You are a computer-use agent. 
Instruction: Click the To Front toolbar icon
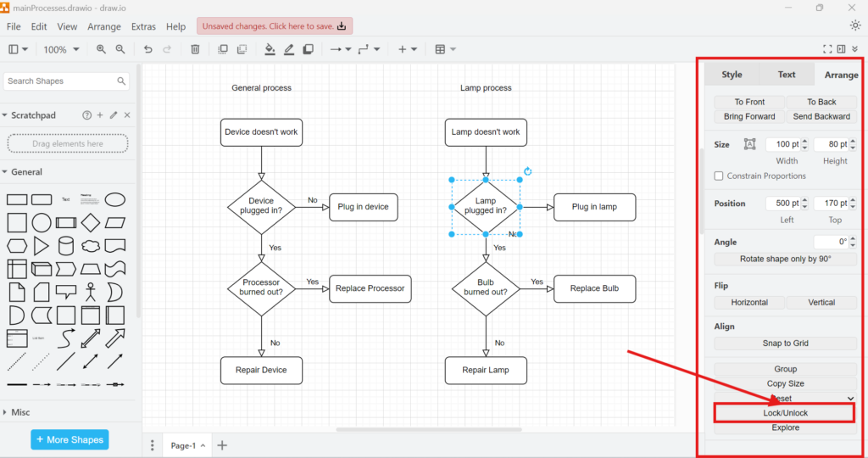coord(223,49)
